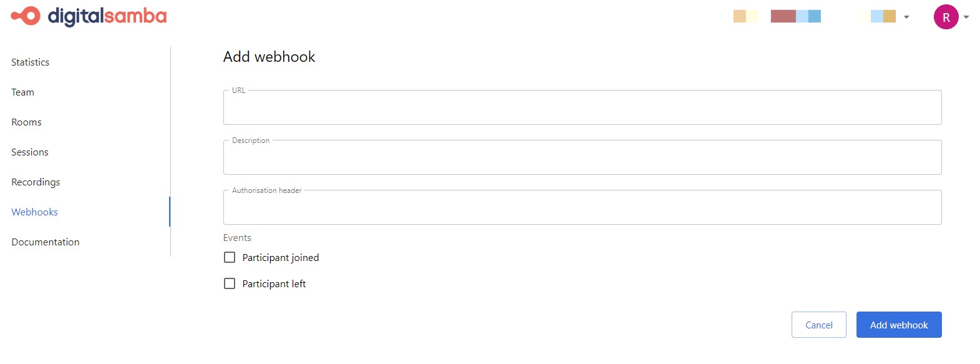Select the Webhooks sidebar entry

tap(34, 212)
